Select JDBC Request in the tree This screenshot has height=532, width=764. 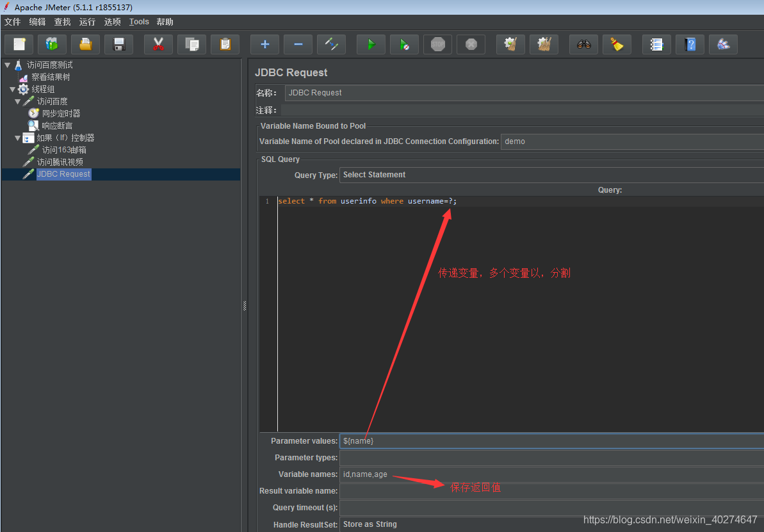pyautogui.click(x=63, y=174)
